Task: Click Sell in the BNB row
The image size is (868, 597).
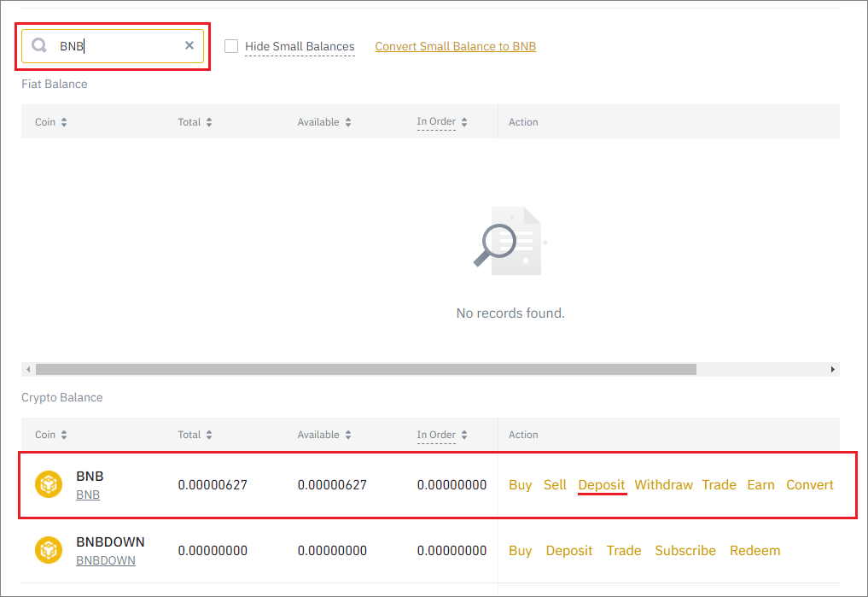Action: 555,484
